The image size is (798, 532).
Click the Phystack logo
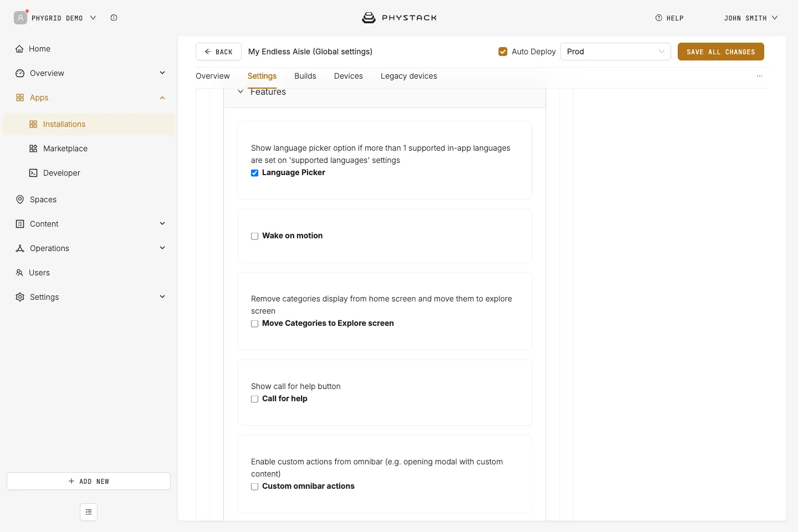tap(399, 18)
